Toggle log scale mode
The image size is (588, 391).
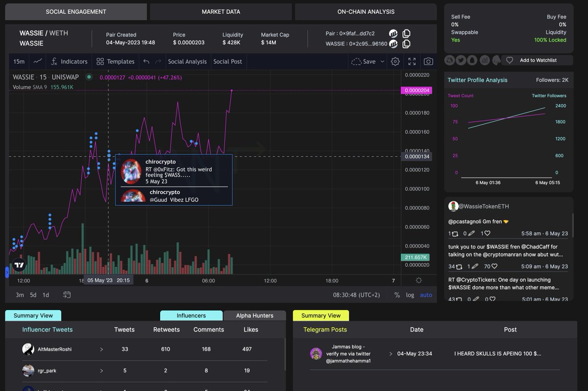tap(410, 295)
